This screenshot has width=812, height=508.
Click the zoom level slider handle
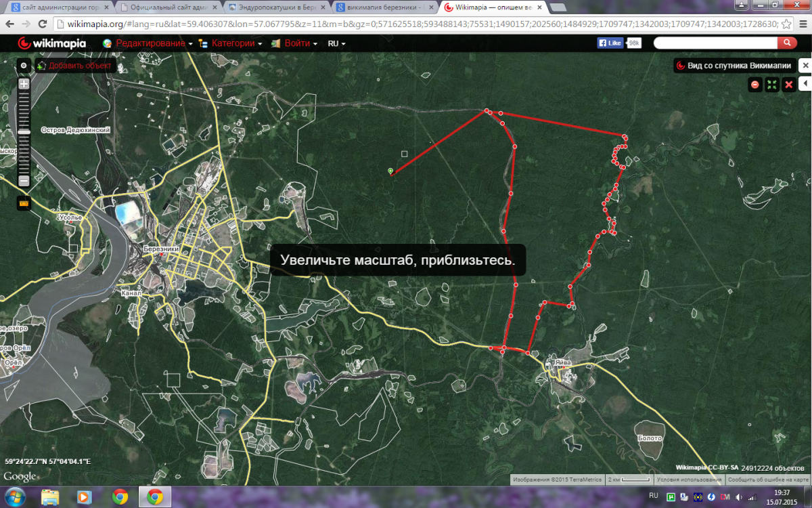point(24,131)
